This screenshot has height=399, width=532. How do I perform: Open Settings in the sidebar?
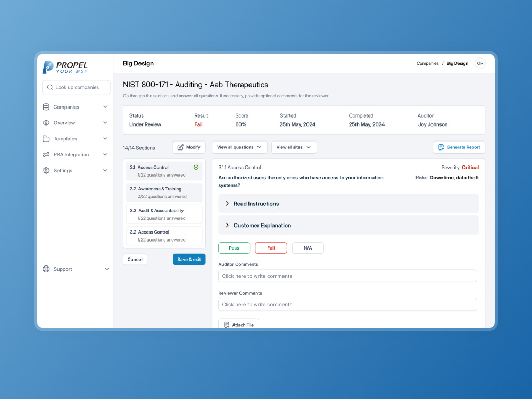[76, 170]
